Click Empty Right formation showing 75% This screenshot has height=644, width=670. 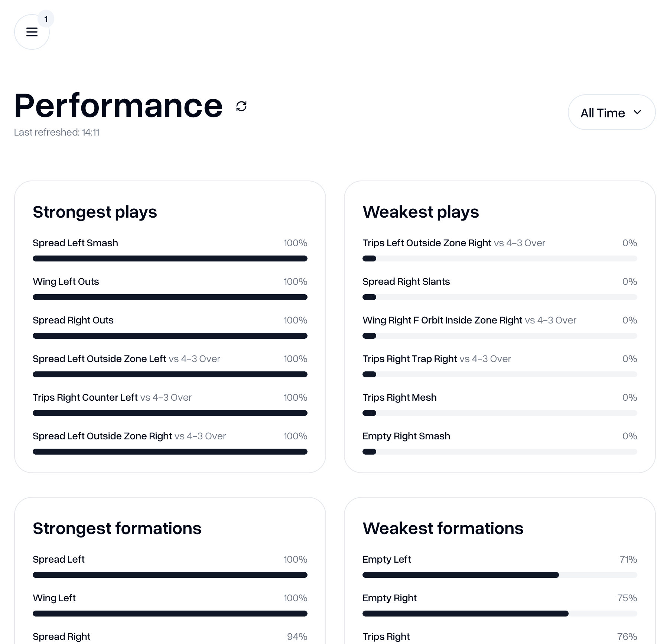389,598
